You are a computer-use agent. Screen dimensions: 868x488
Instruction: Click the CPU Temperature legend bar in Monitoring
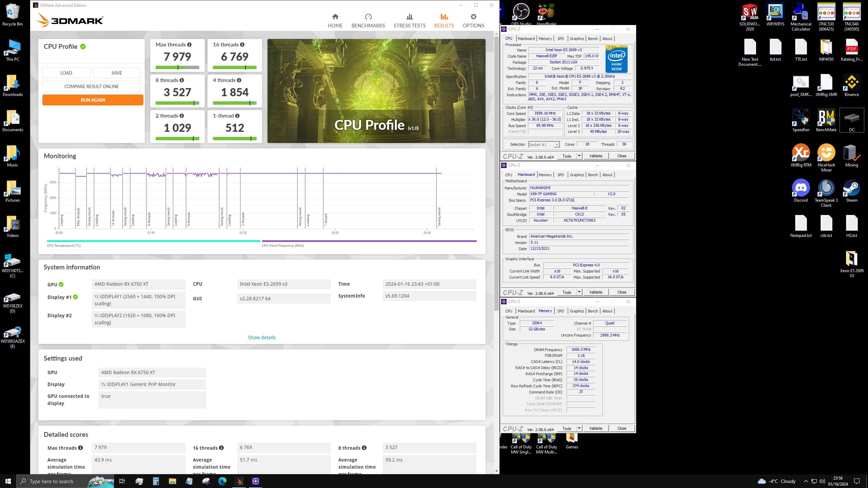154,241
